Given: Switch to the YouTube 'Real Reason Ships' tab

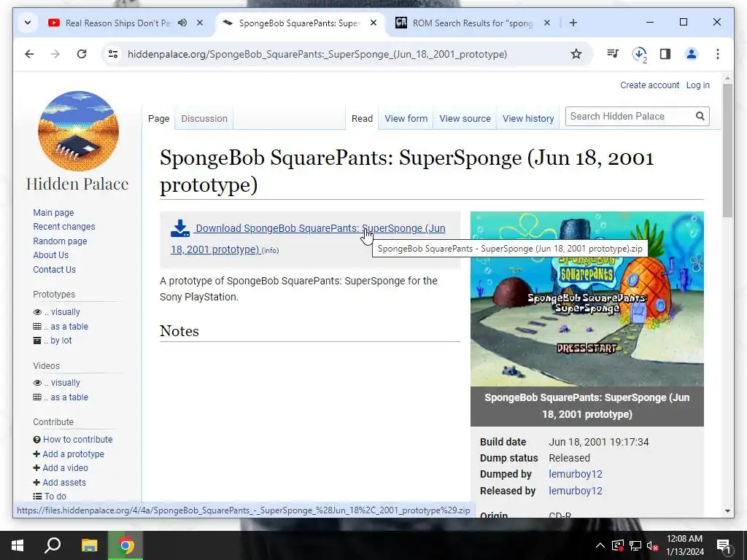Looking at the screenshot, I should tap(117, 23).
